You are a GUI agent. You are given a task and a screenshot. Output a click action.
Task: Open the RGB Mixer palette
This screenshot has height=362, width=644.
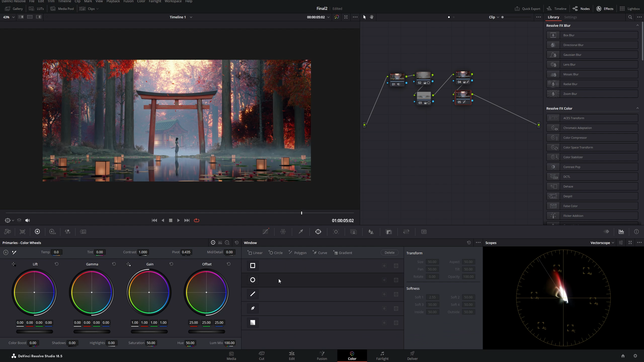tap(67, 232)
